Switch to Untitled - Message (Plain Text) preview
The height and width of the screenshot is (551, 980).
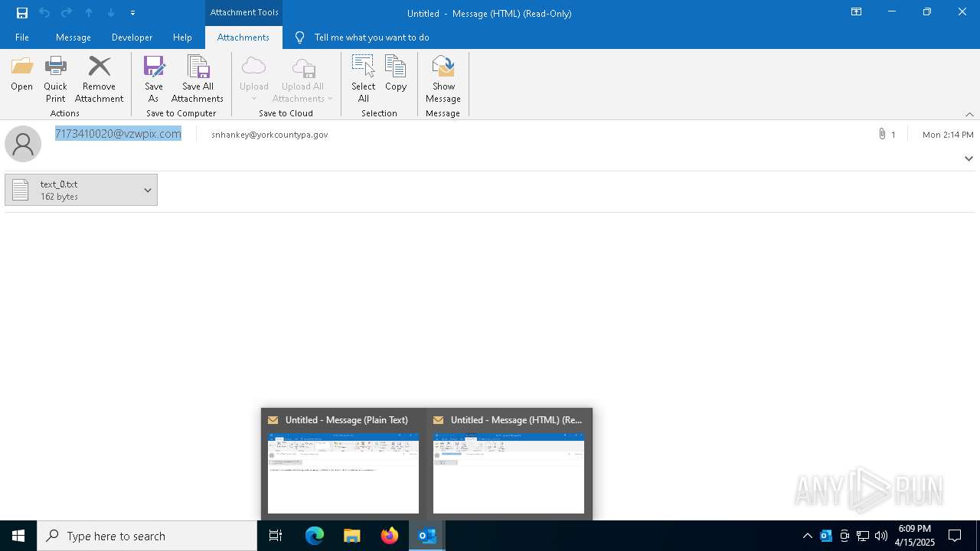(x=343, y=465)
